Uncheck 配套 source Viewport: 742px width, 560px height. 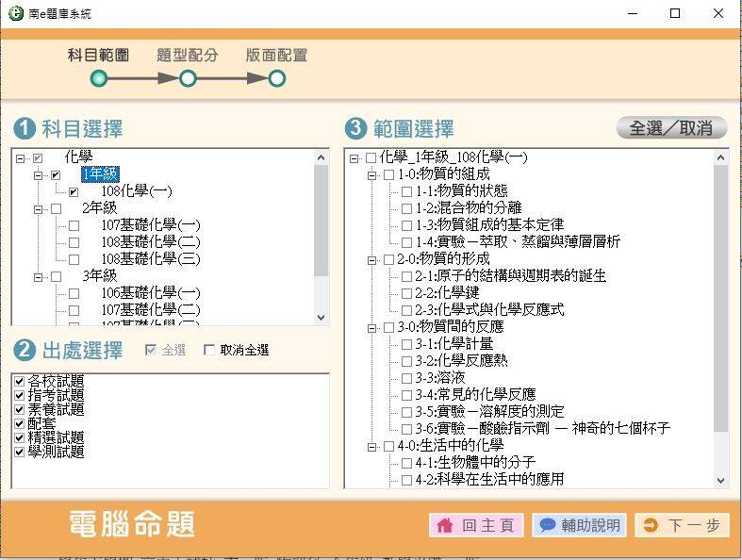point(20,423)
